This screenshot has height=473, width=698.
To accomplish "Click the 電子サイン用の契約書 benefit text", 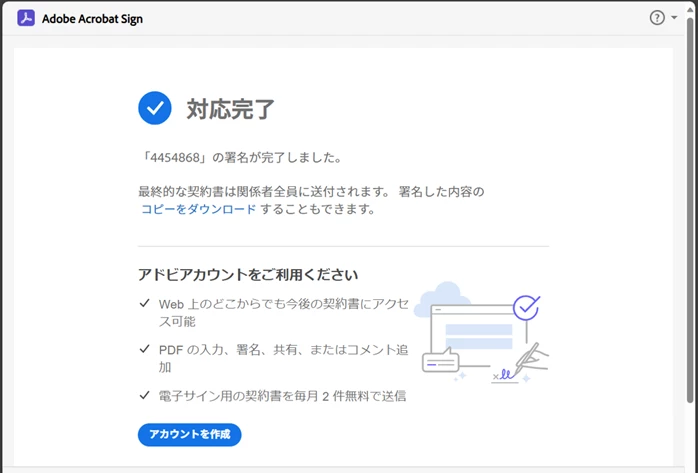I will [x=282, y=396].
